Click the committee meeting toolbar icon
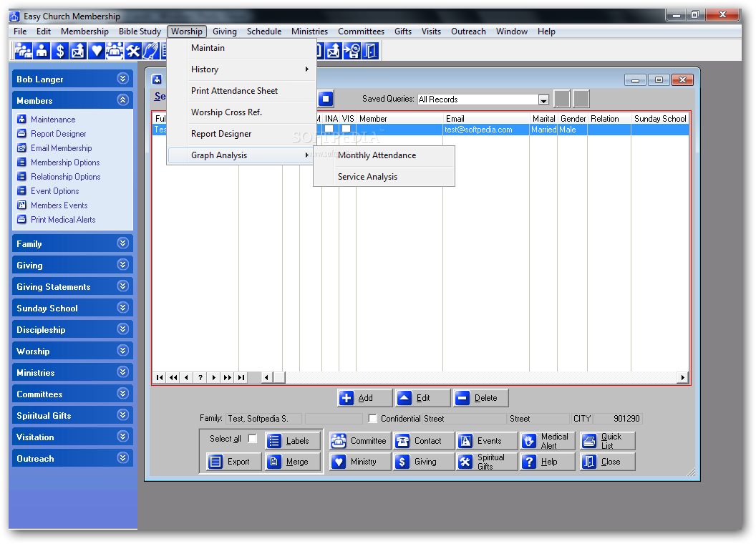Viewport: 756px width, 544px height. [115, 50]
